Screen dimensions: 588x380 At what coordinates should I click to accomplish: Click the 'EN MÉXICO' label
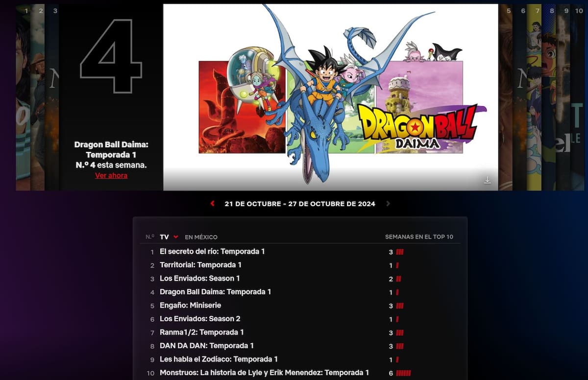coord(201,237)
